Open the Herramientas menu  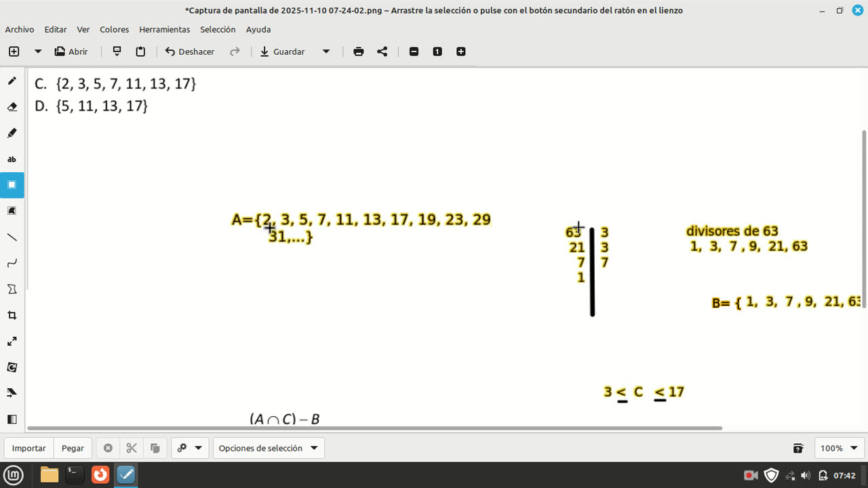point(165,29)
